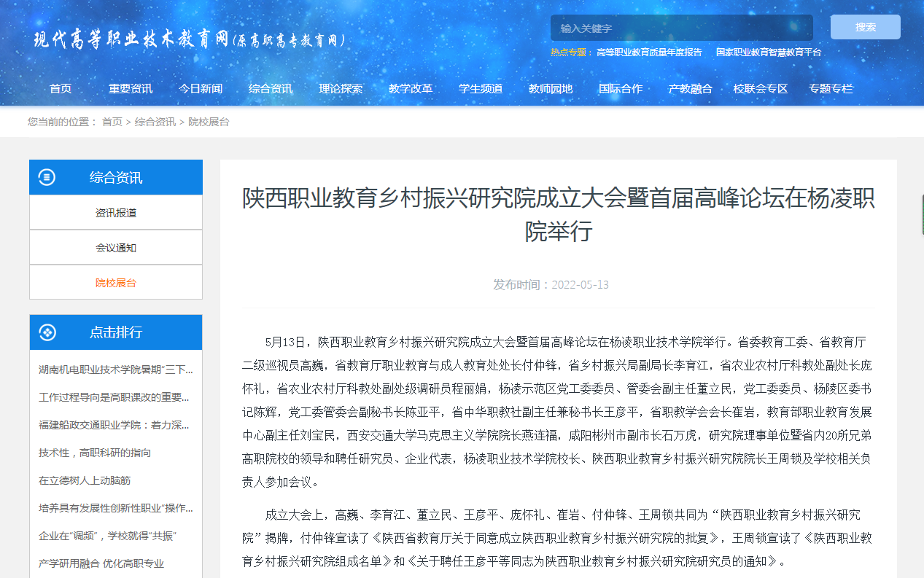Viewport: 924px width, 578px height.
Task: Select 院校展台 sidebar item
Action: point(116,283)
